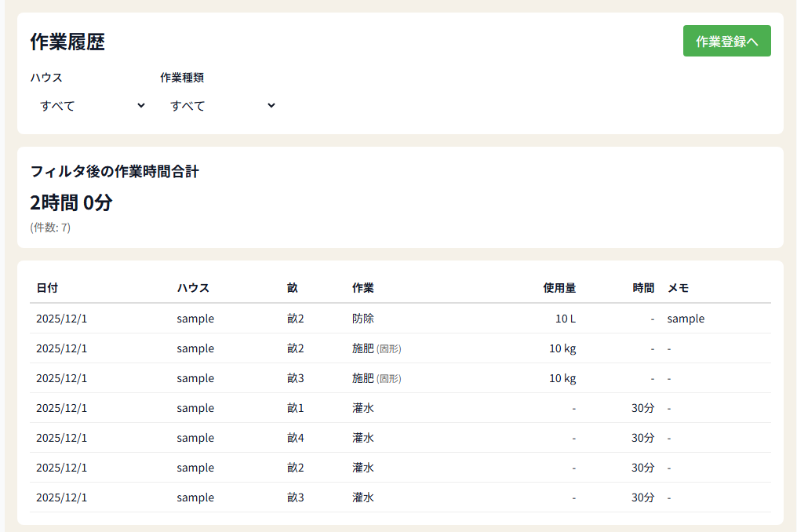Click the 日付 column header

(x=47, y=288)
